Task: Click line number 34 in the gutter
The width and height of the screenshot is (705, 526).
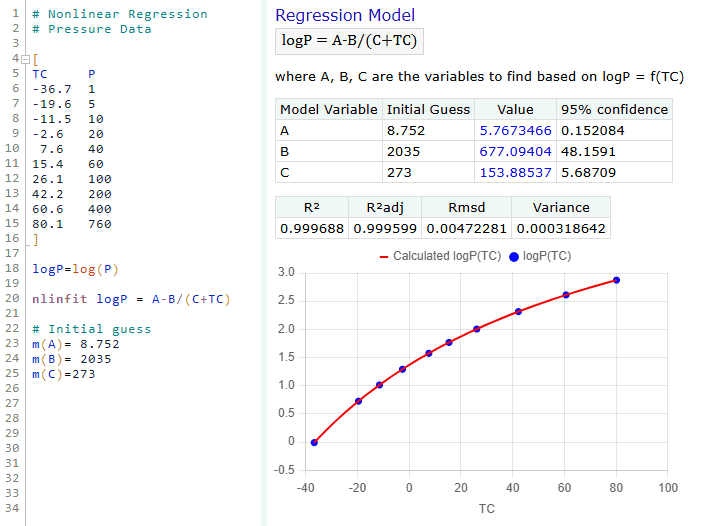Action: click(14, 509)
